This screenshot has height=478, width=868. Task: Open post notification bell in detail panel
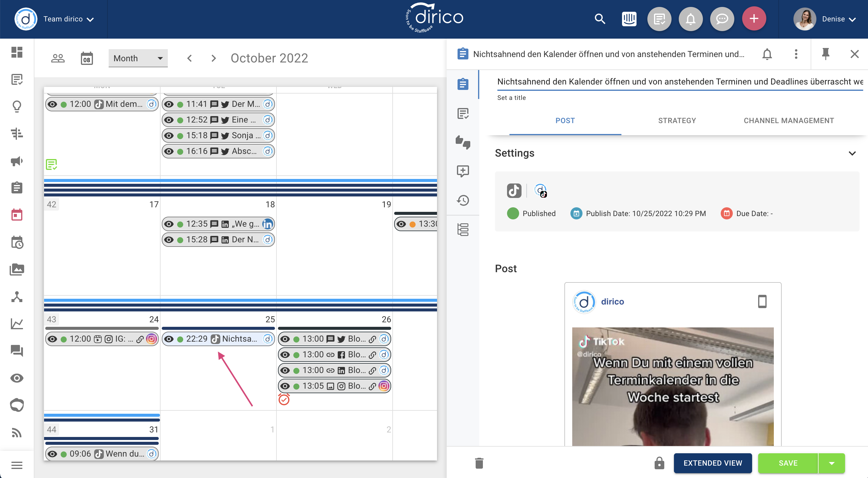(767, 54)
